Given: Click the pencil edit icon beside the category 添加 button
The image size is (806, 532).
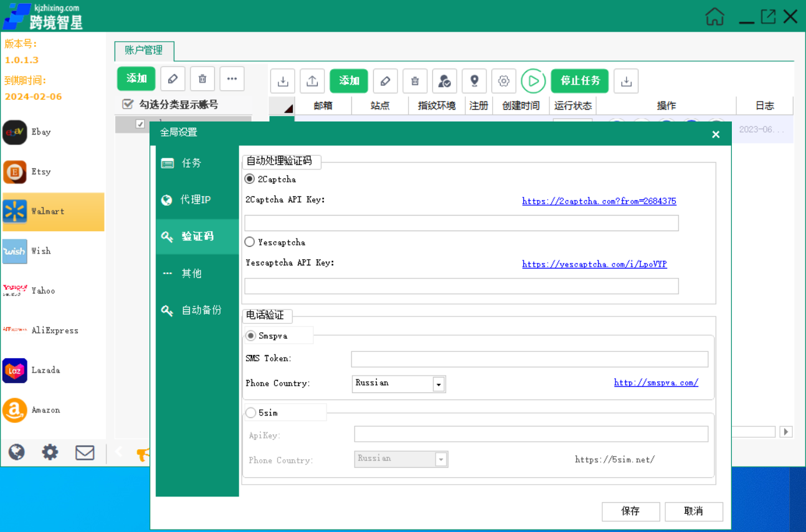Looking at the screenshot, I should 173,79.
